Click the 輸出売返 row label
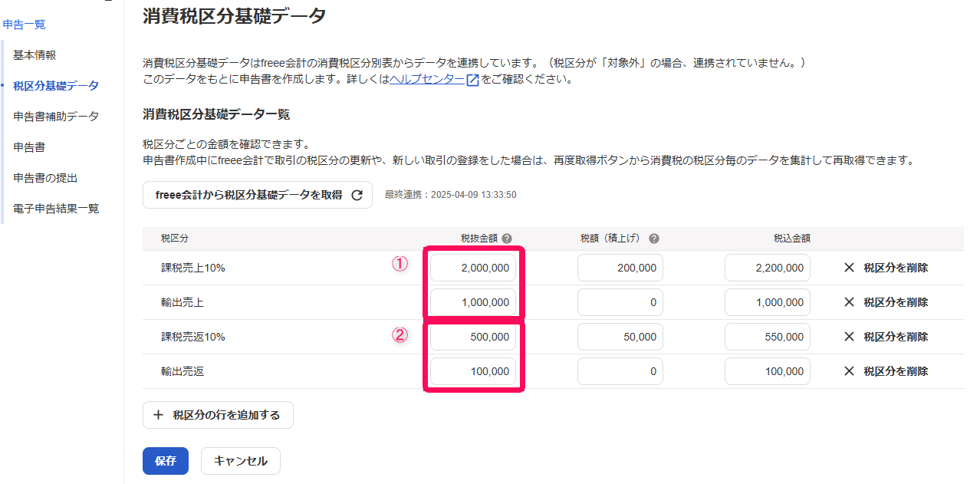 pyautogui.click(x=182, y=371)
